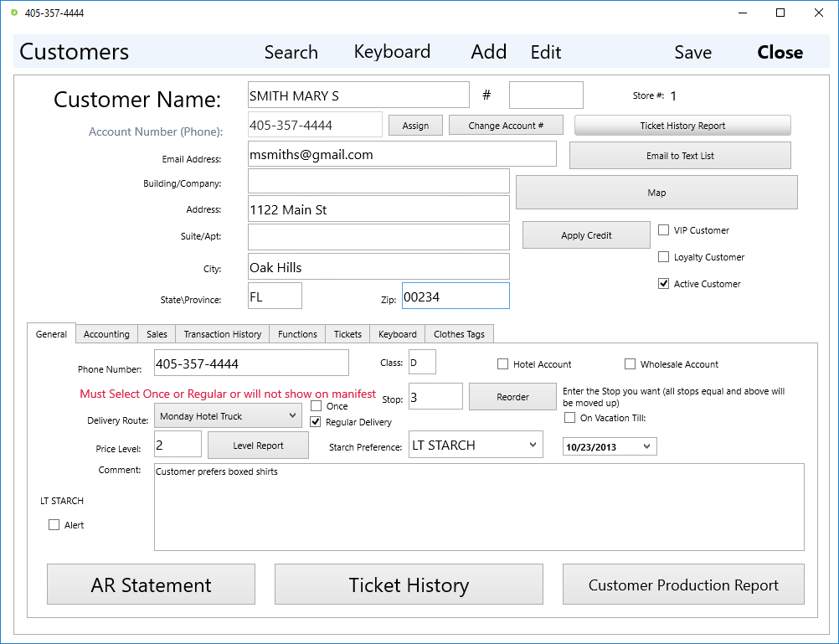Image resolution: width=839 pixels, height=644 pixels.
Task: Click the Change Account # button
Action: (x=506, y=126)
